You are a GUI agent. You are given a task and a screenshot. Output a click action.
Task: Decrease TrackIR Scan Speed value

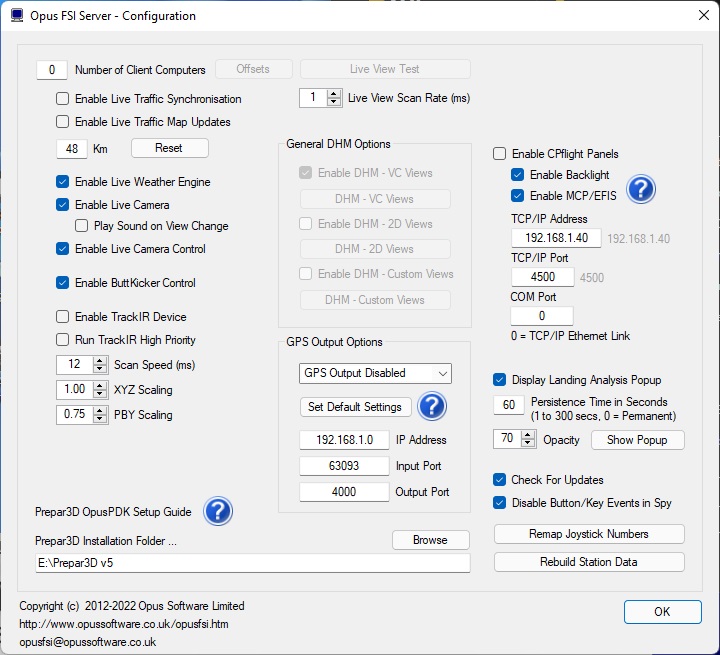tap(100, 369)
